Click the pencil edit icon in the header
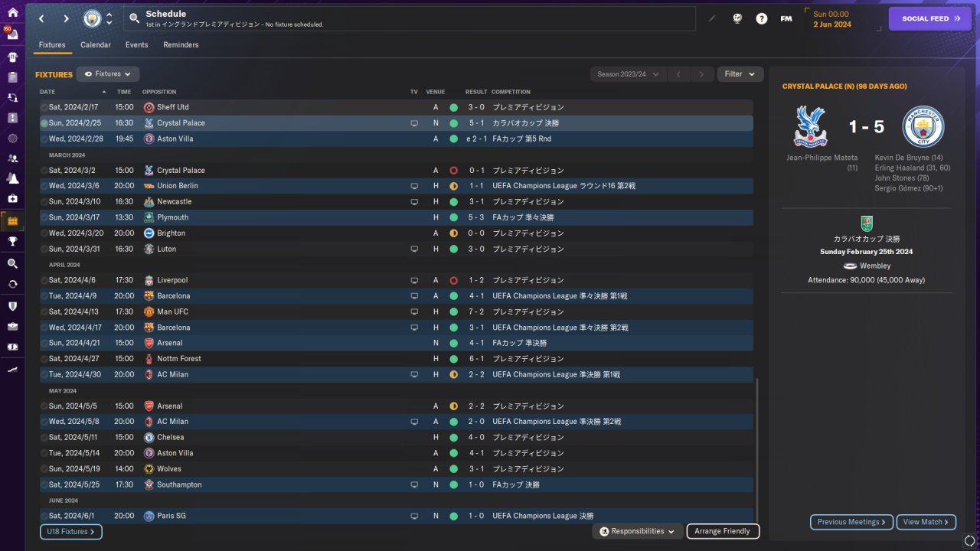Viewport: 980px width, 551px height. 712,18
